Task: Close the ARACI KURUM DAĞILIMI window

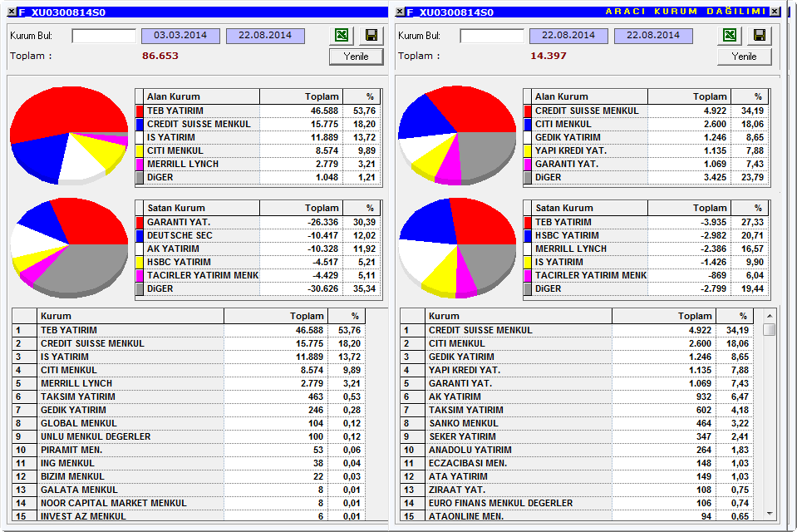Action: pos(775,12)
